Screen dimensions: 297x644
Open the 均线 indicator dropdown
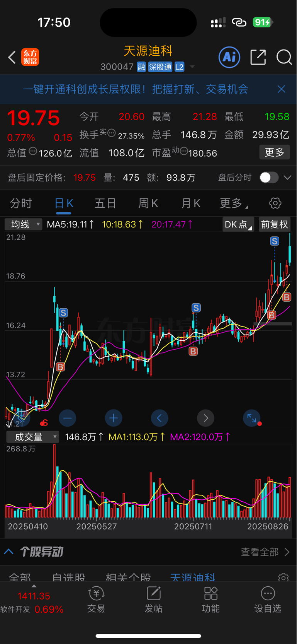[x=23, y=224]
